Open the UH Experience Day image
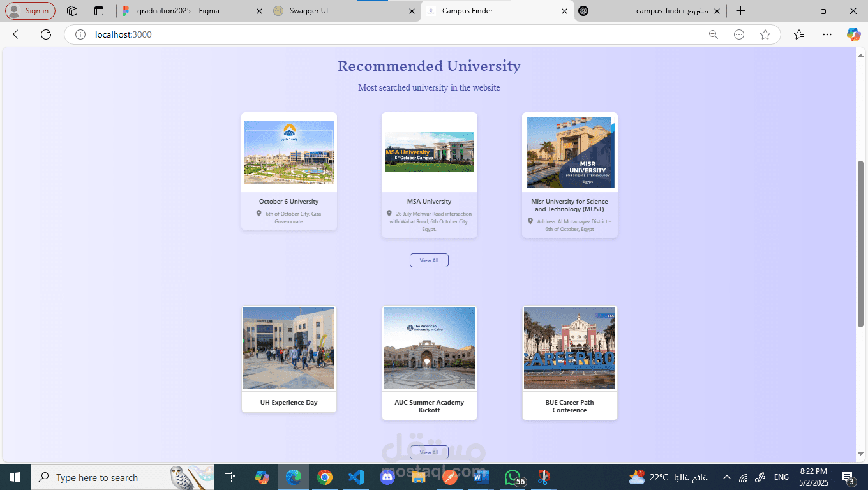 click(289, 348)
